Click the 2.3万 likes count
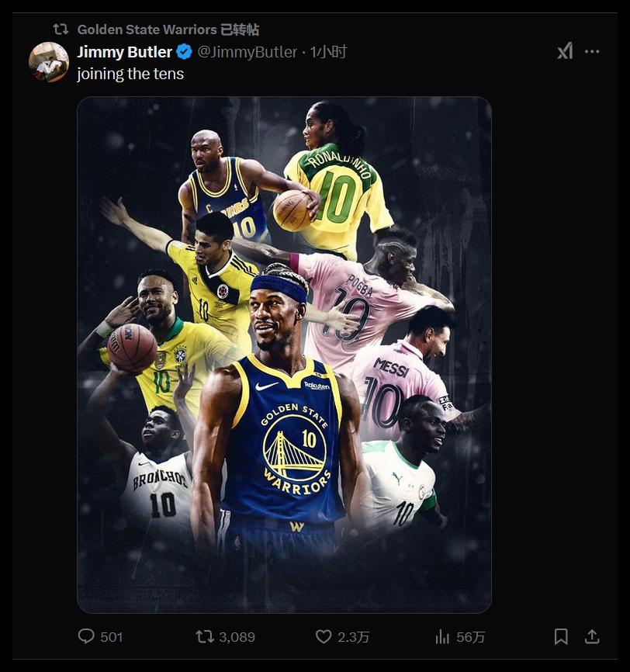This screenshot has width=630, height=672. coord(354,637)
